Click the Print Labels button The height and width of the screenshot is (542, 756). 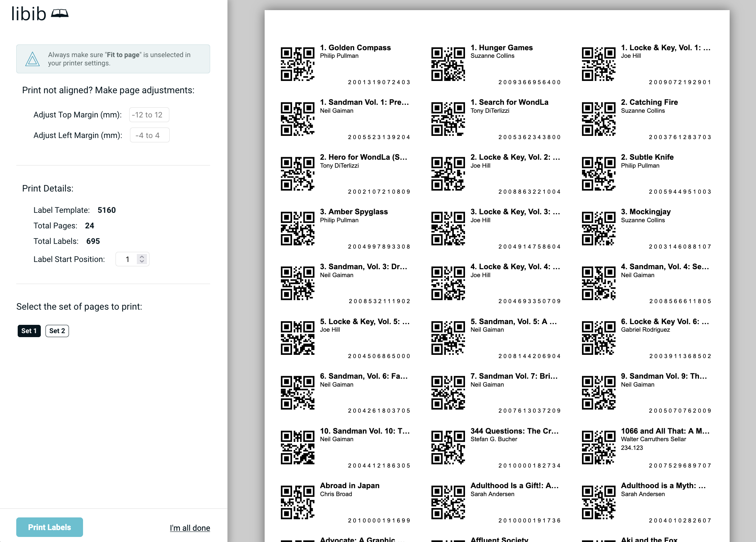49,527
